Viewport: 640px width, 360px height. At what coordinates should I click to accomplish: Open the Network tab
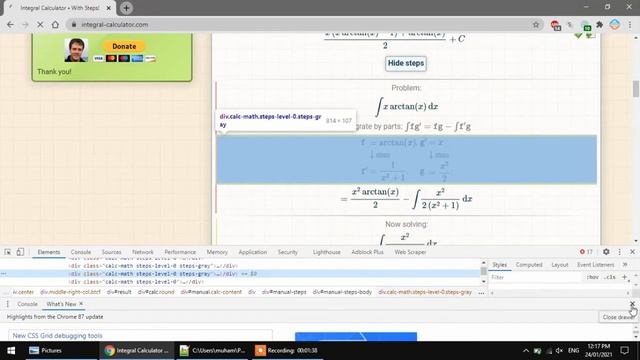click(143, 252)
